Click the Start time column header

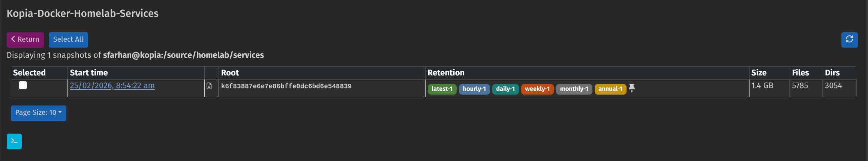pyautogui.click(x=89, y=73)
